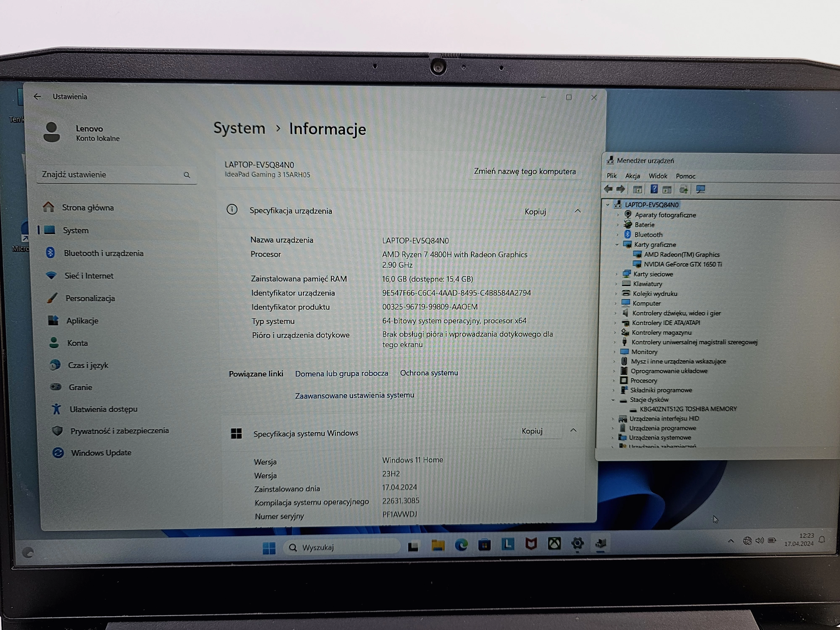840x630 pixels.
Task: Click Lenovo Konto lokalne profile
Action: tap(82, 133)
